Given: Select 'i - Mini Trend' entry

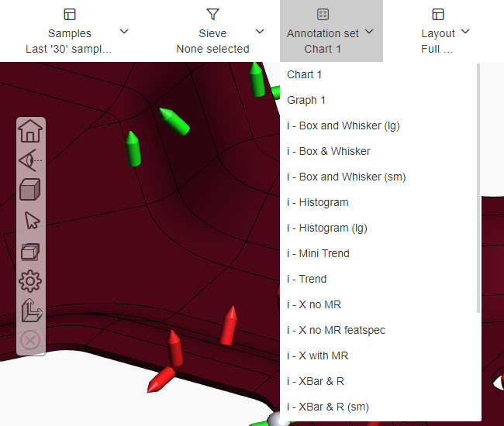Looking at the screenshot, I should point(318,253).
